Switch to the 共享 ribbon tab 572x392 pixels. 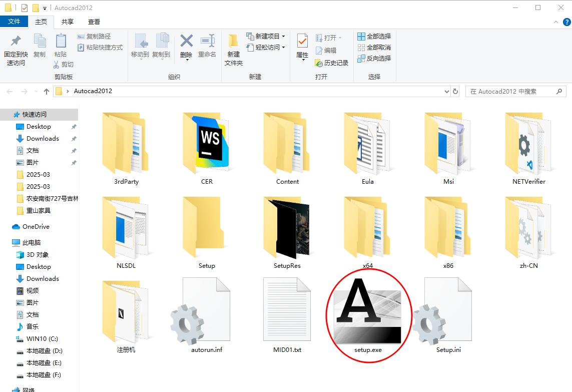tap(68, 22)
